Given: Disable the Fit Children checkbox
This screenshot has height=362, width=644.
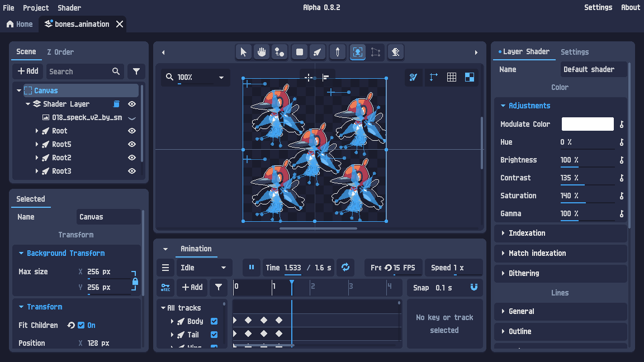Looking at the screenshot, I should click(81, 325).
